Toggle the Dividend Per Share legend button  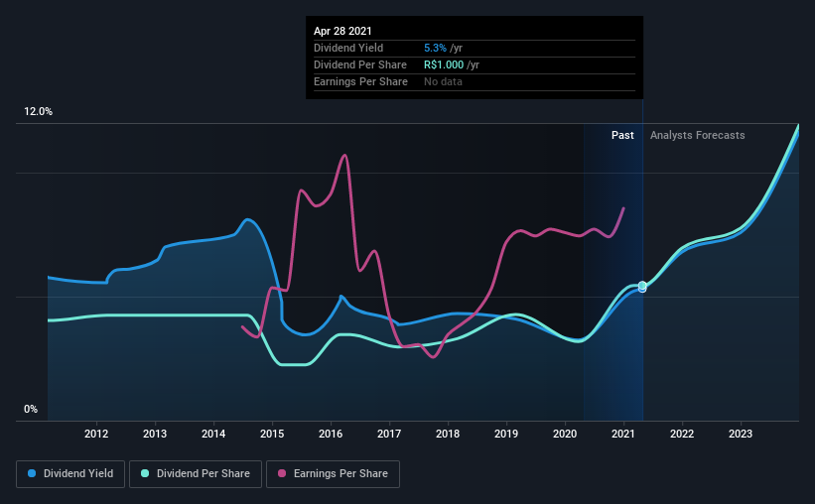[x=196, y=474]
